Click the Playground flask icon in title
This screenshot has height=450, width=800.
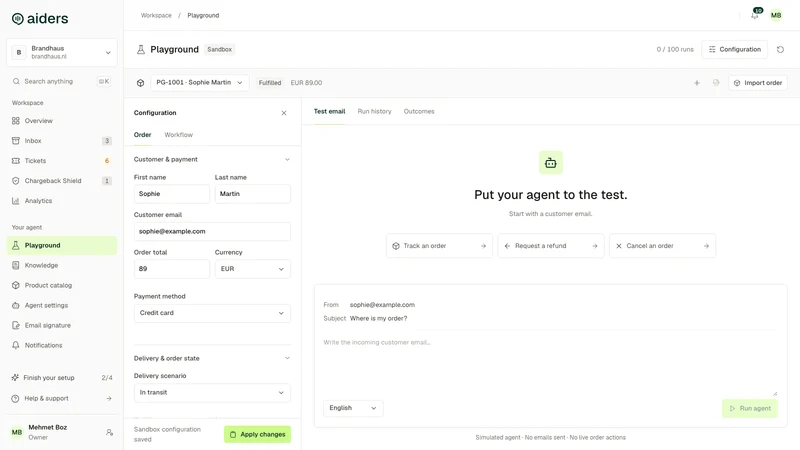click(141, 49)
